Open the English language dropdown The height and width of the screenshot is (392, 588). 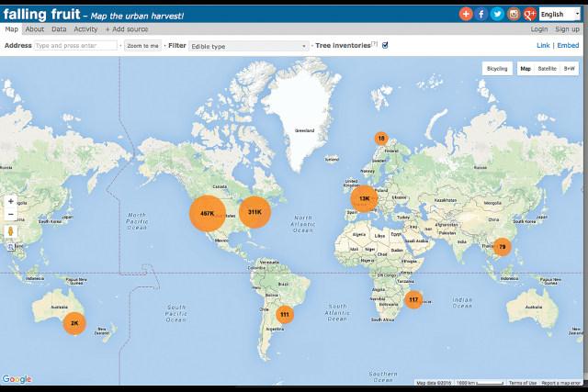coord(560,15)
